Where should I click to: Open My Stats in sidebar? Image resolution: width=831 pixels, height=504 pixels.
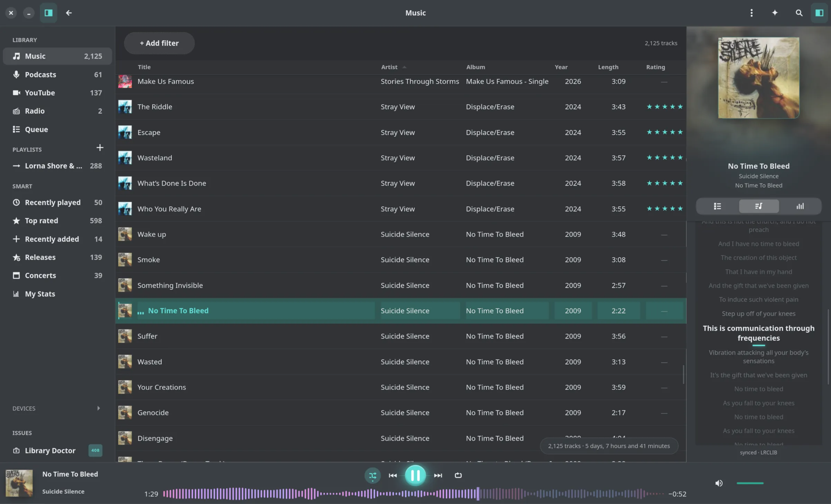[57, 294]
